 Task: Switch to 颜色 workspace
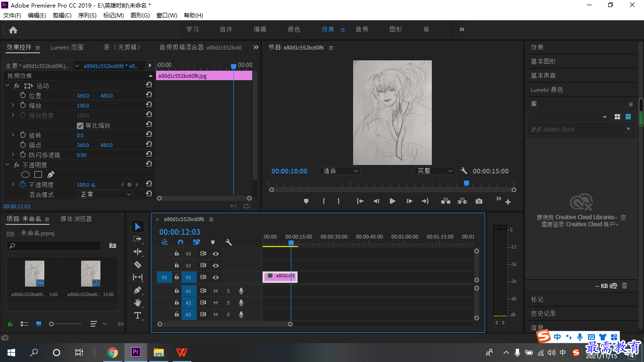coord(294,29)
